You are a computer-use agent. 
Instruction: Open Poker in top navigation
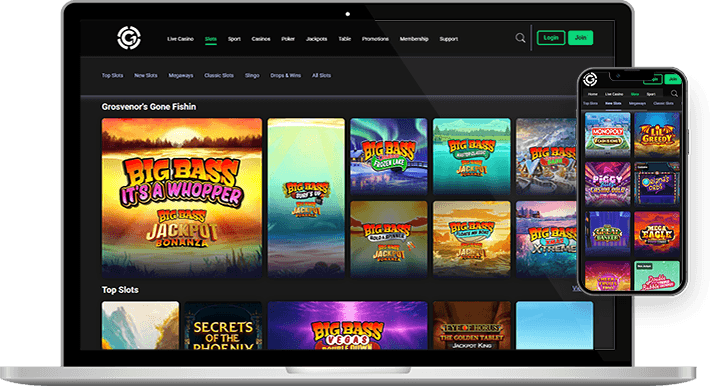pyautogui.click(x=288, y=39)
